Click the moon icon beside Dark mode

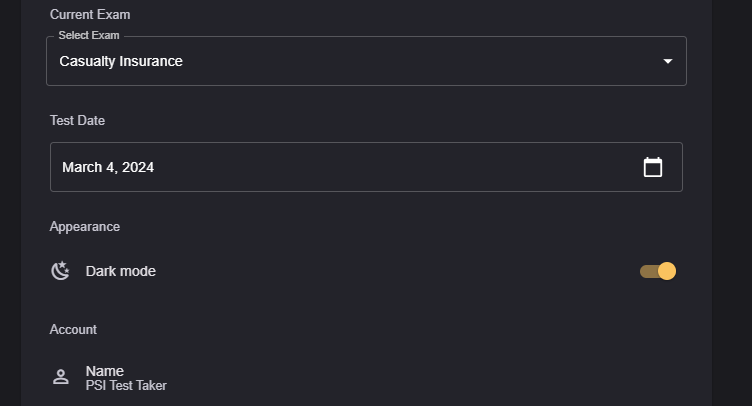[61, 271]
